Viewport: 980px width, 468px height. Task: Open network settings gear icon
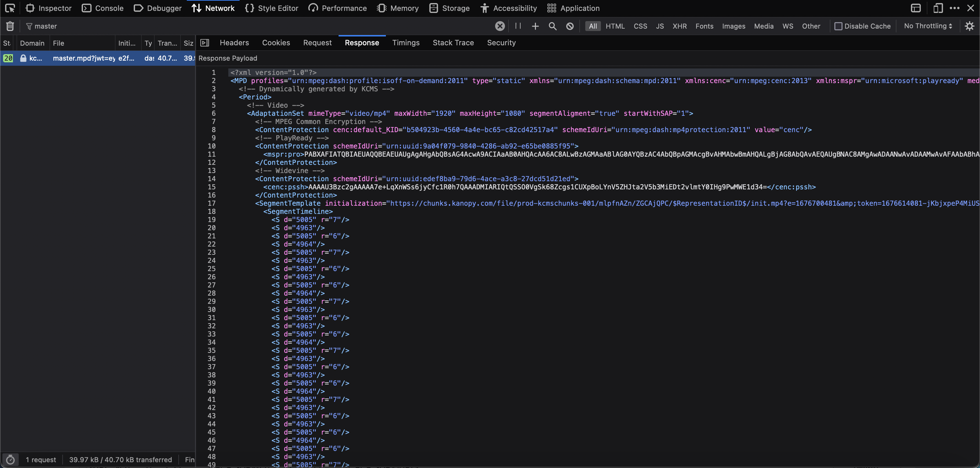click(969, 26)
